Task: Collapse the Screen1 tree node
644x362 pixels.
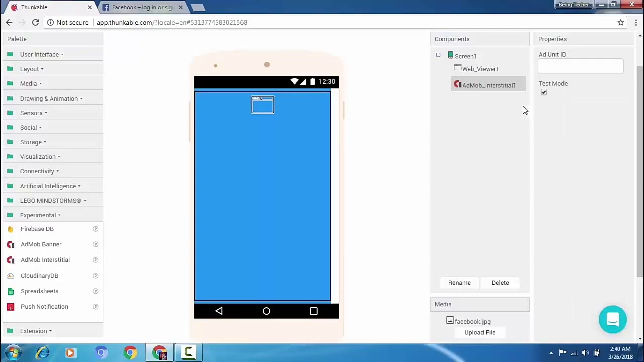Action: [x=438, y=55]
